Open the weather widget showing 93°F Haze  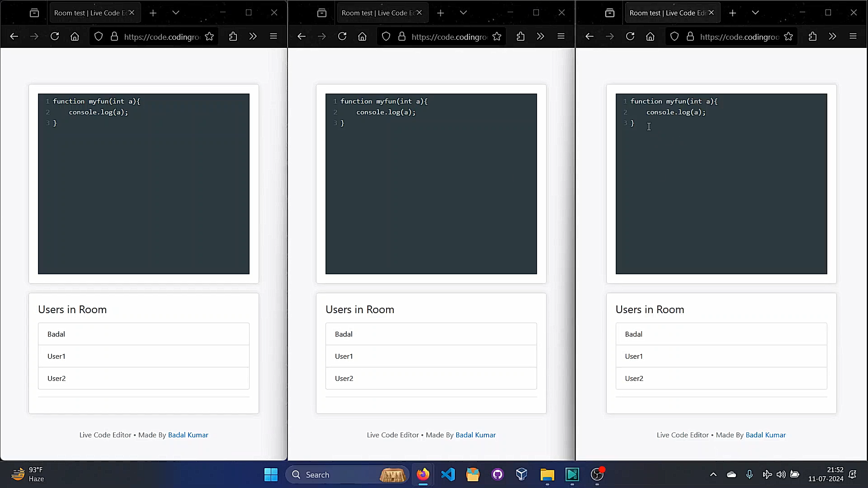click(28, 474)
